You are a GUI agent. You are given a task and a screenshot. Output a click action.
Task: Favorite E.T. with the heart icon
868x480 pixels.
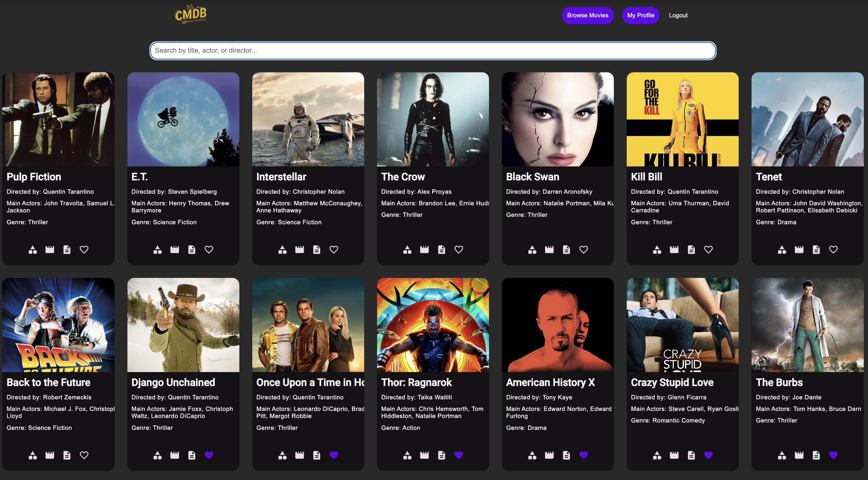click(209, 249)
